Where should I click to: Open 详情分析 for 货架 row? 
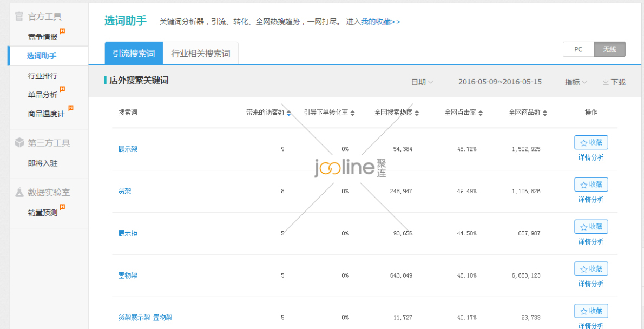591,200
